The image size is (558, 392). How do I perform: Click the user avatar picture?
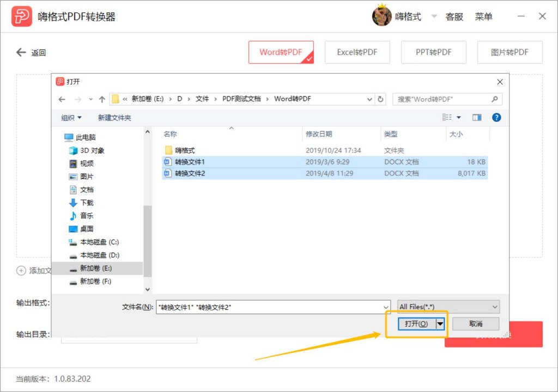click(383, 16)
